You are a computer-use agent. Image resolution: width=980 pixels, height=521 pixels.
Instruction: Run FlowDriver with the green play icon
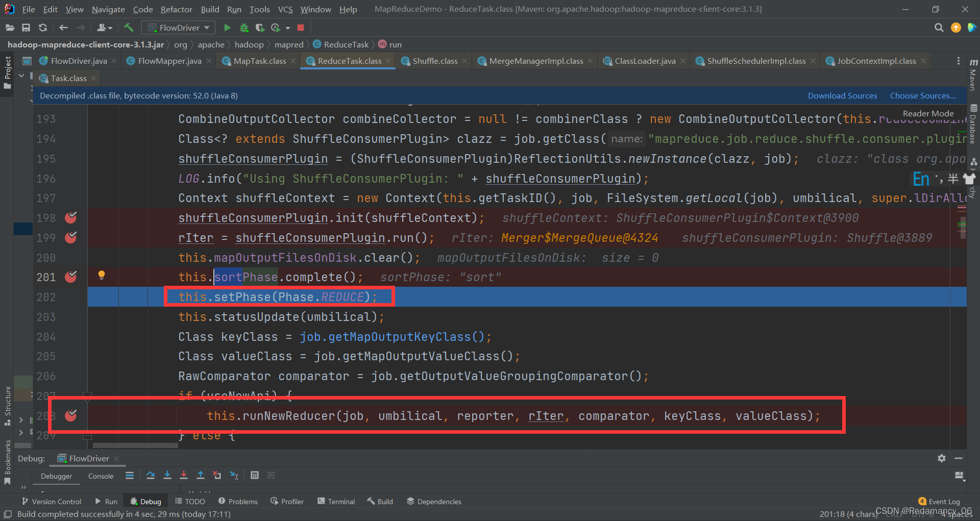point(228,28)
